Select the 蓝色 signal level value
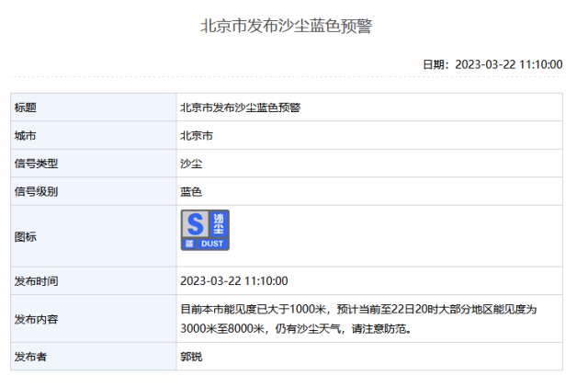 tap(191, 191)
